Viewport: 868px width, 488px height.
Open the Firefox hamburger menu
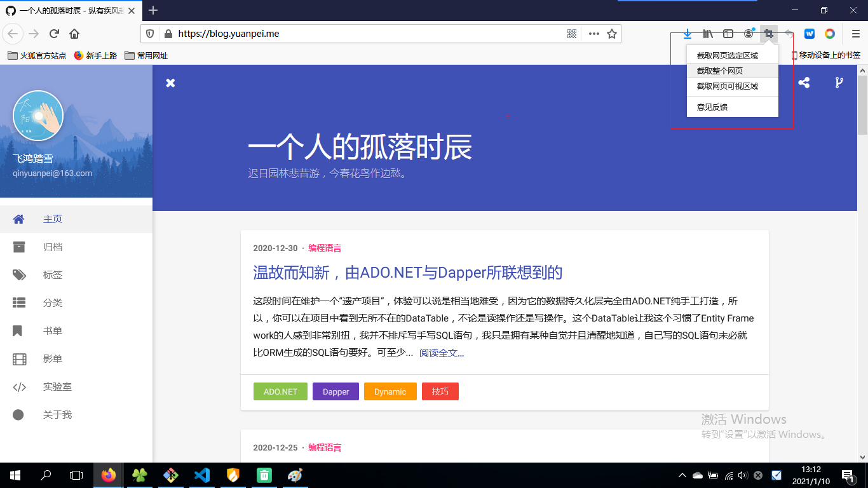[856, 34]
